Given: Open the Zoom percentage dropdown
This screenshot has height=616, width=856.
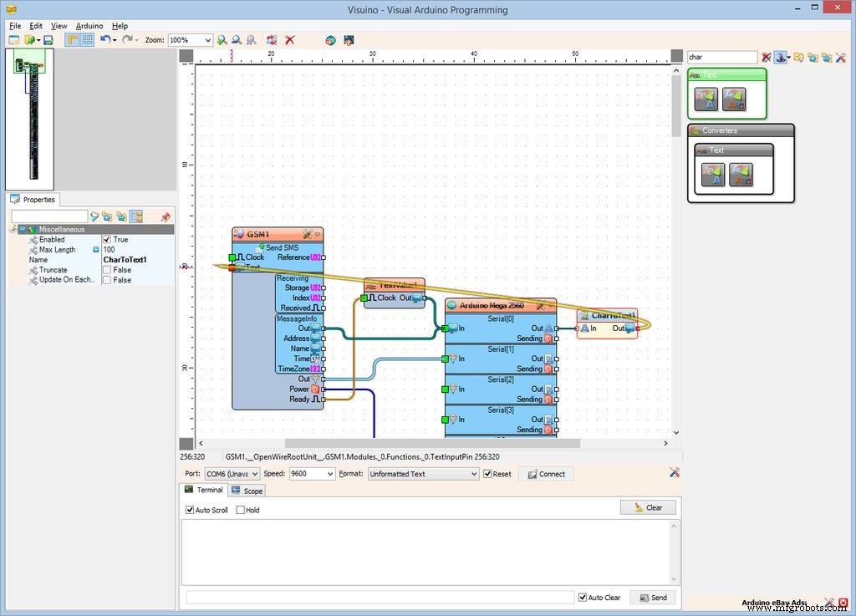Looking at the screenshot, I should tap(207, 40).
